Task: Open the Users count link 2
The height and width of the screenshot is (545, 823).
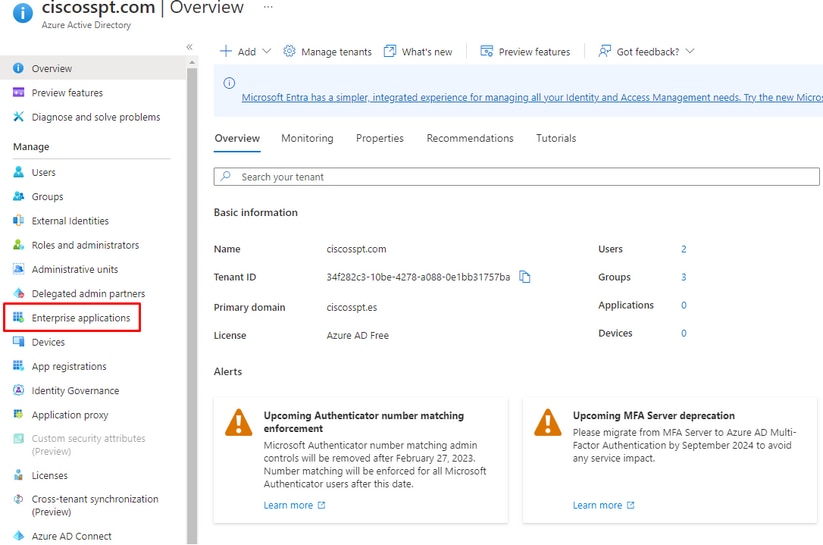Action: point(683,249)
